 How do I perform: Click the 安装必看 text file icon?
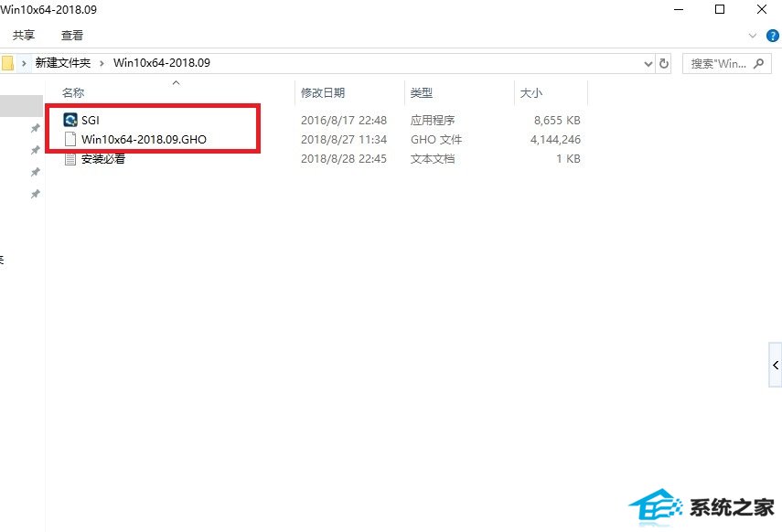tap(70, 159)
